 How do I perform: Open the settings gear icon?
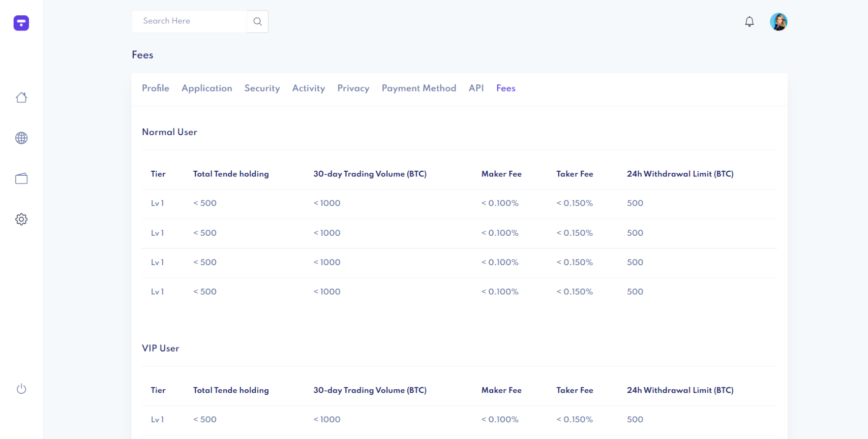coord(21,219)
